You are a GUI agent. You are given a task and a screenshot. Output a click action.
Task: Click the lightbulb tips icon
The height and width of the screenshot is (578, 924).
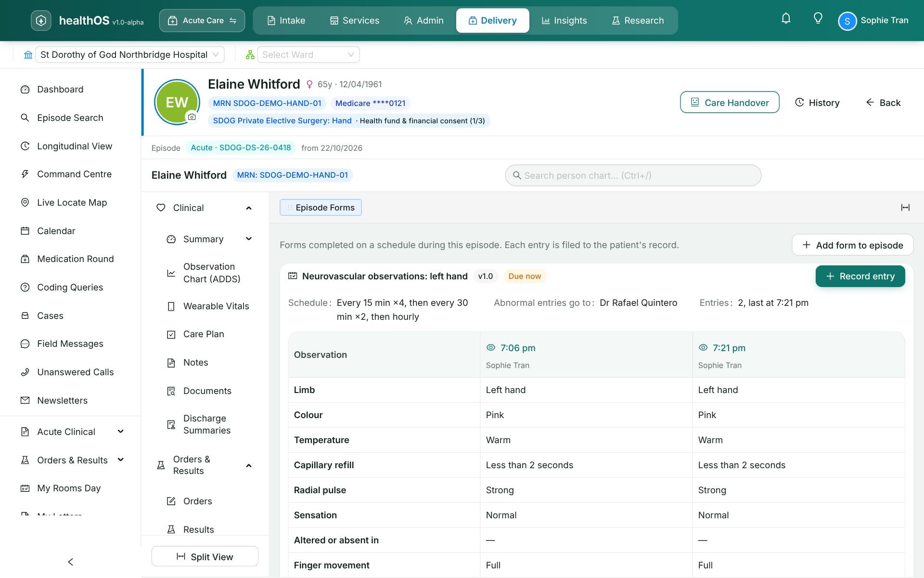click(818, 19)
